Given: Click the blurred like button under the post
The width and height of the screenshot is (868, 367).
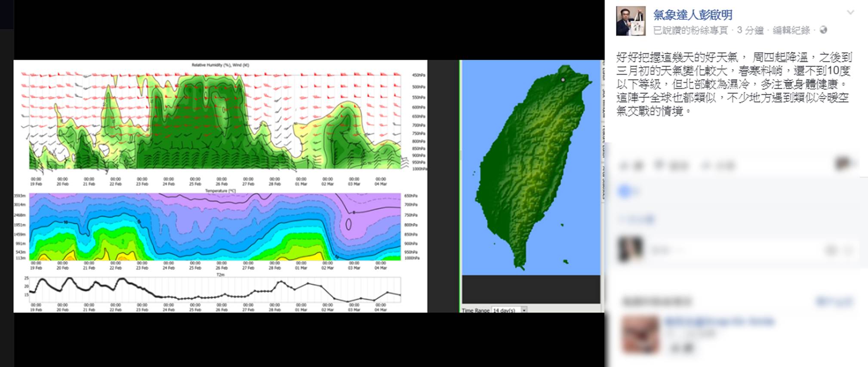Looking at the screenshot, I should [x=631, y=165].
